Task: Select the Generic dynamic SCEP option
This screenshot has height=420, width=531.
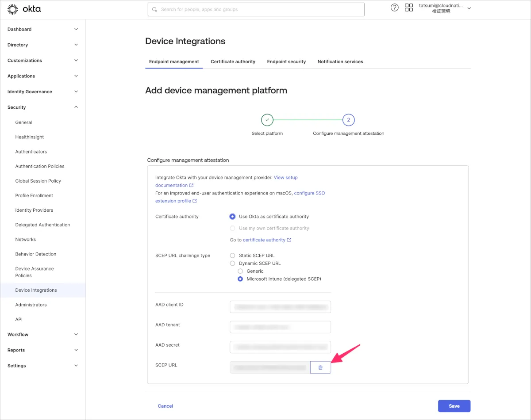Action: click(240, 271)
